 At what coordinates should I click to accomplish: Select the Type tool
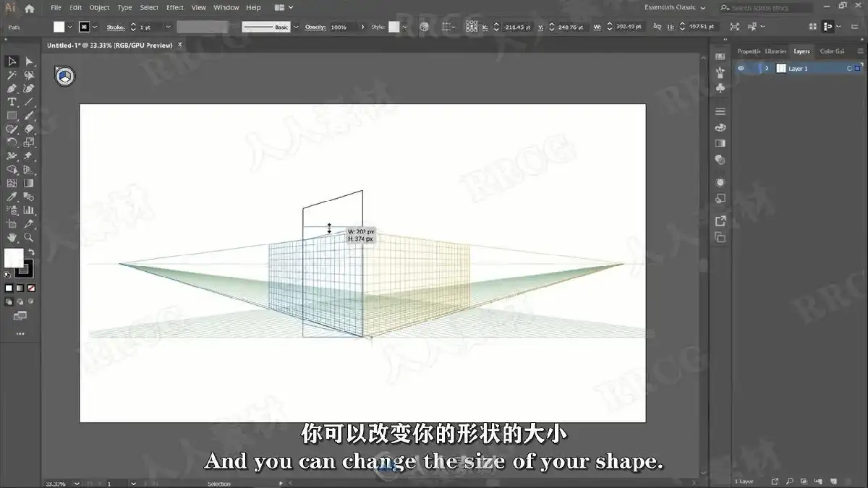coord(12,102)
